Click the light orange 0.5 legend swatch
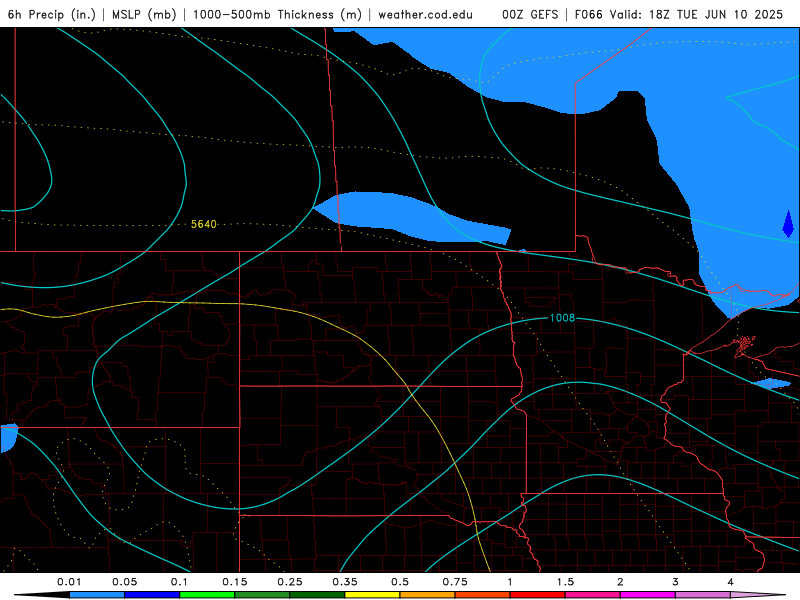 [428, 595]
